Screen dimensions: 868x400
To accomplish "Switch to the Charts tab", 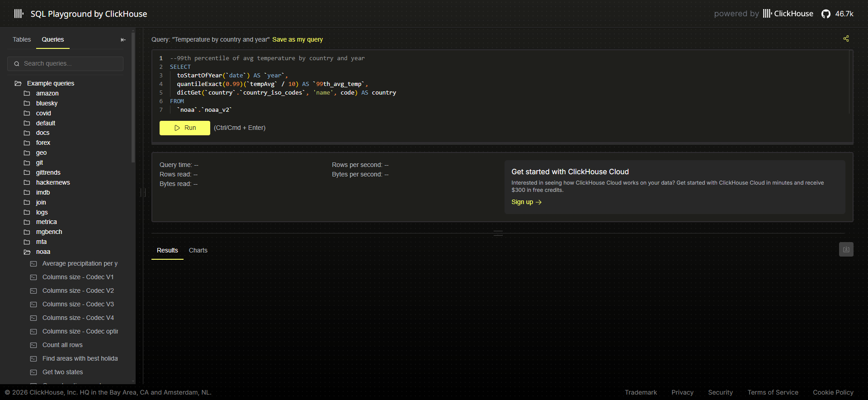I will click(198, 250).
